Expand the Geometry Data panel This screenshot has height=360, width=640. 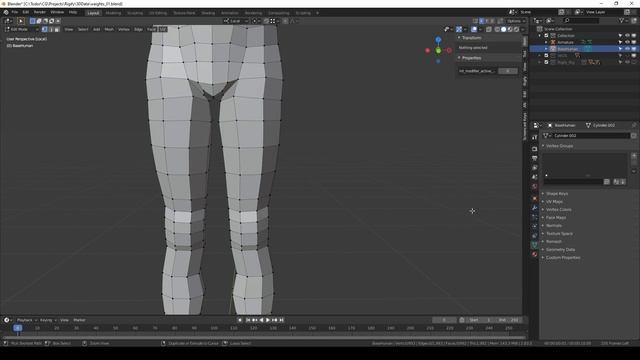pyautogui.click(x=560, y=249)
